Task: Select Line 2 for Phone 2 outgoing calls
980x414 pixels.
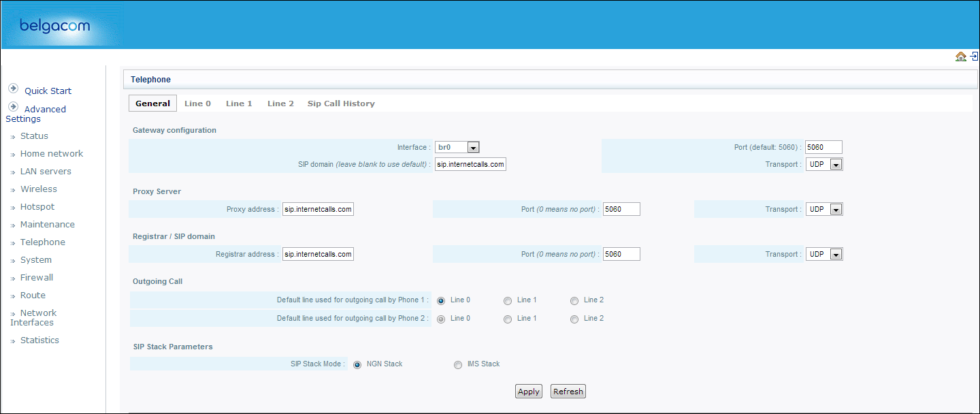Action: pos(574,319)
